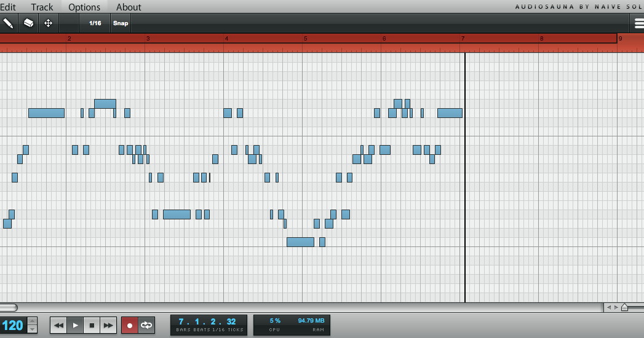Jump to bar 8 on the timeline ruler
The image size is (644, 338).
click(541, 39)
